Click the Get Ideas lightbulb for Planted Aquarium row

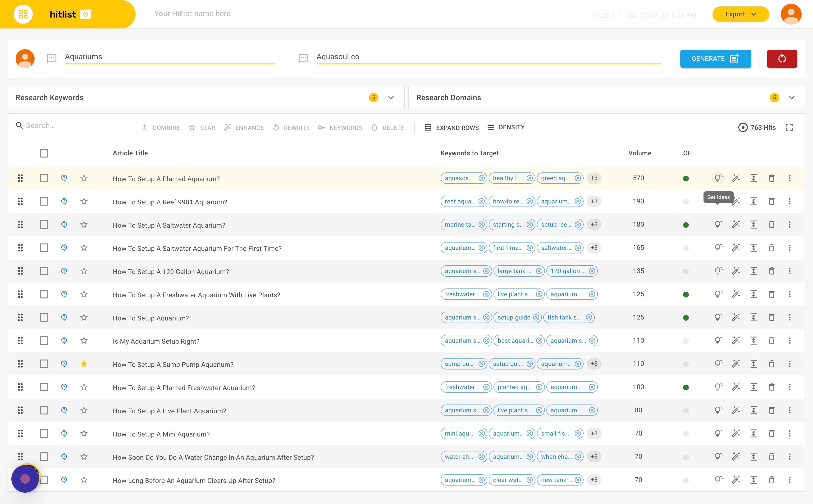(718, 178)
